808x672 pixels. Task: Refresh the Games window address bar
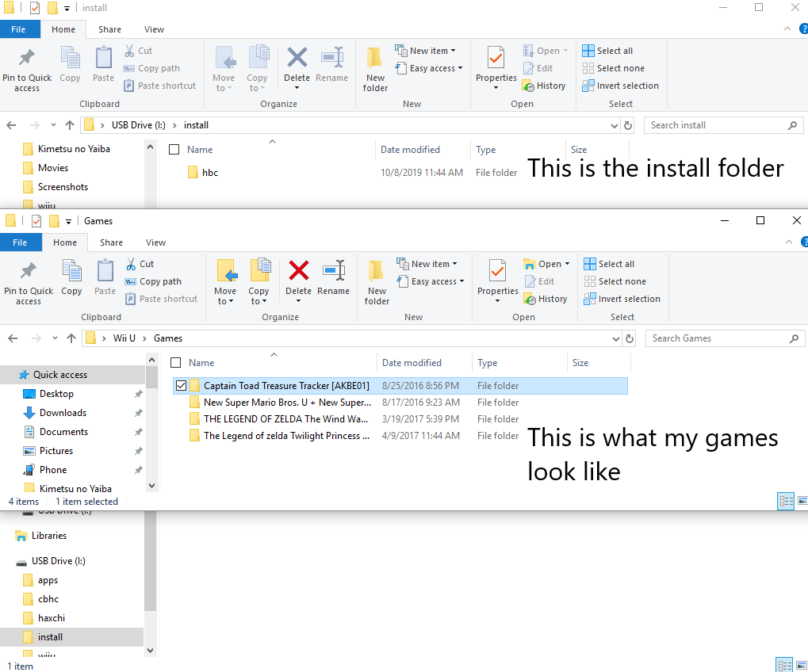tap(629, 338)
